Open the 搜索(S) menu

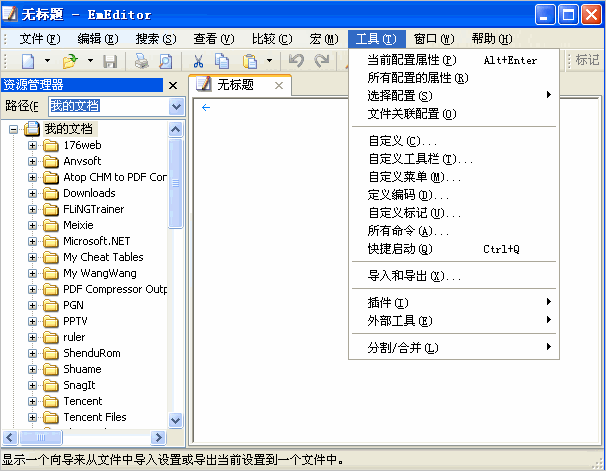click(x=156, y=39)
